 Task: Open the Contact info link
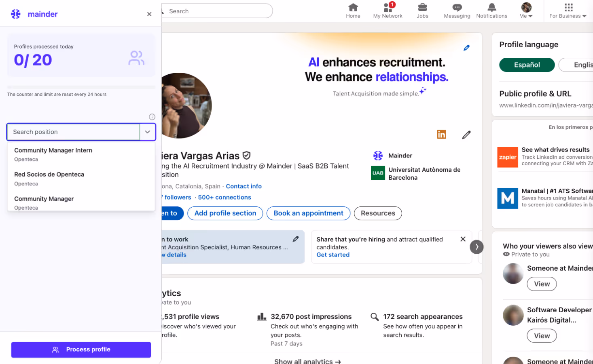[x=244, y=186]
